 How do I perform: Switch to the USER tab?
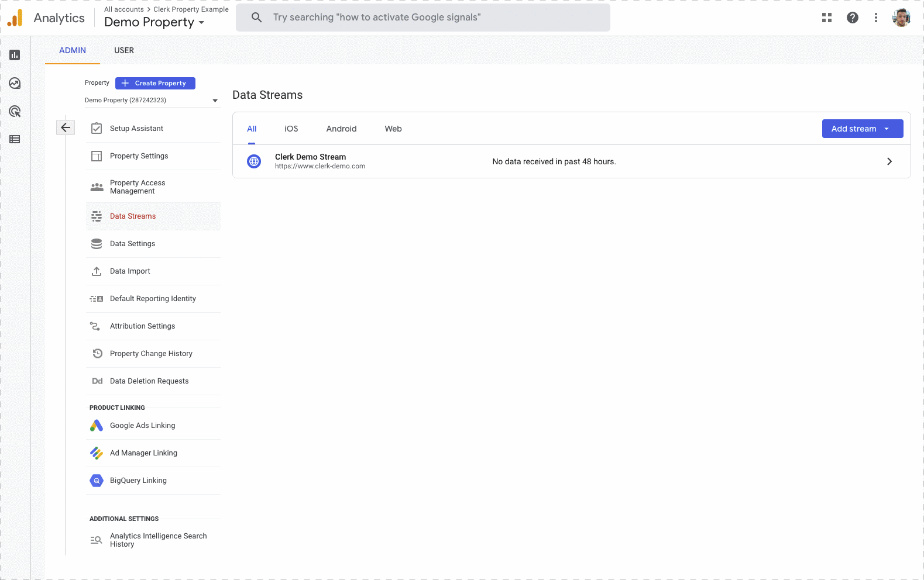pos(124,50)
